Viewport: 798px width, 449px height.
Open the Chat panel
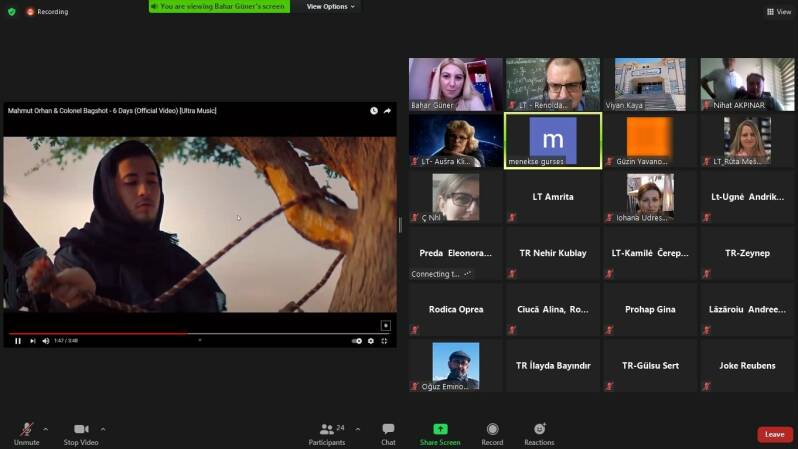(388, 434)
